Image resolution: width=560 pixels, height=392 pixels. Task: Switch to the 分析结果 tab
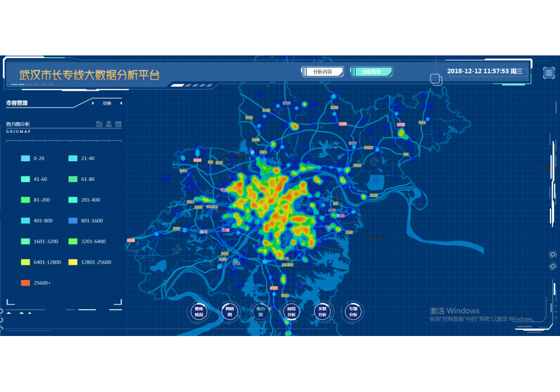point(371,72)
